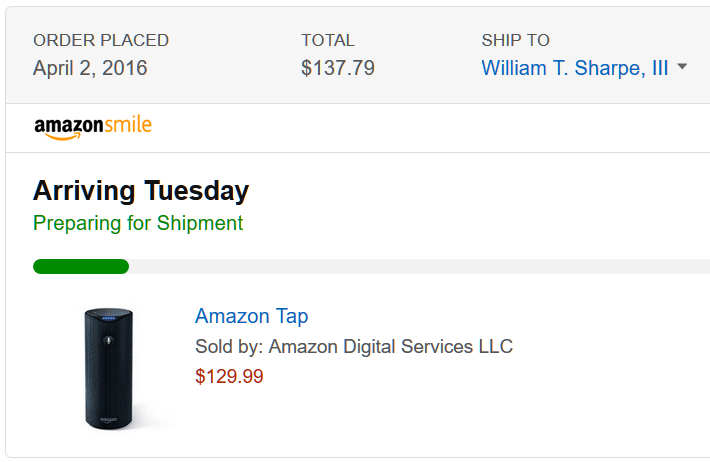Expand the ship-to address dropdown arrow
The image size is (710, 462).
coord(682,67)
